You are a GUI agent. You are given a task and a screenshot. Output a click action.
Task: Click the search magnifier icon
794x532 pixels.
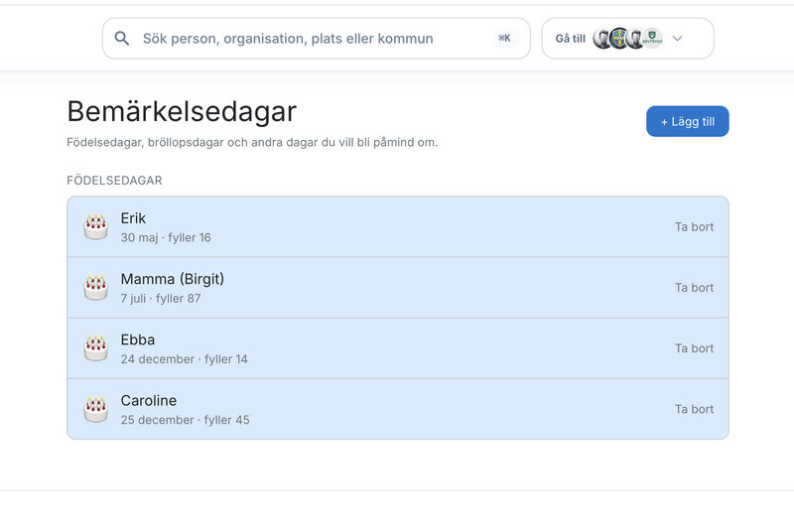coord(121,39)
